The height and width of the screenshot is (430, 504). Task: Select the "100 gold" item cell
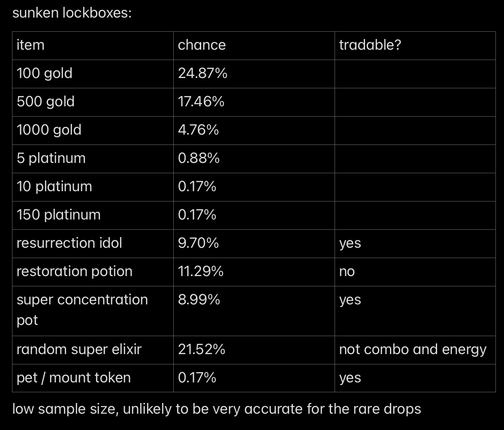tap(45, 73)
